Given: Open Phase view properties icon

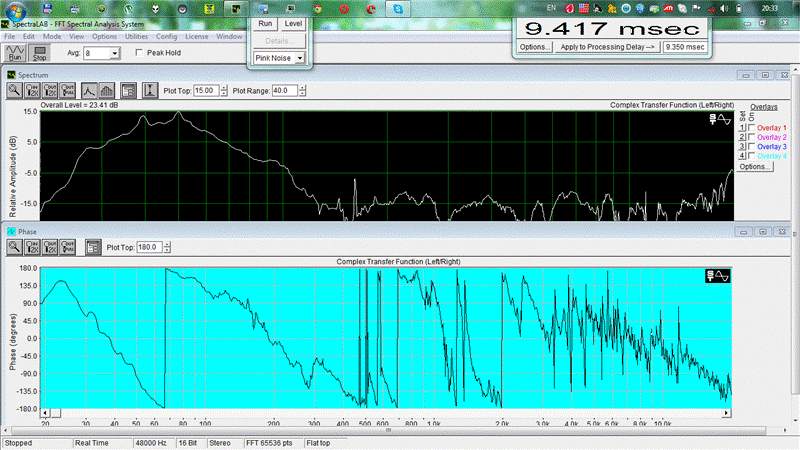Looking at the screenshot, I should click(x=93, y=247).
